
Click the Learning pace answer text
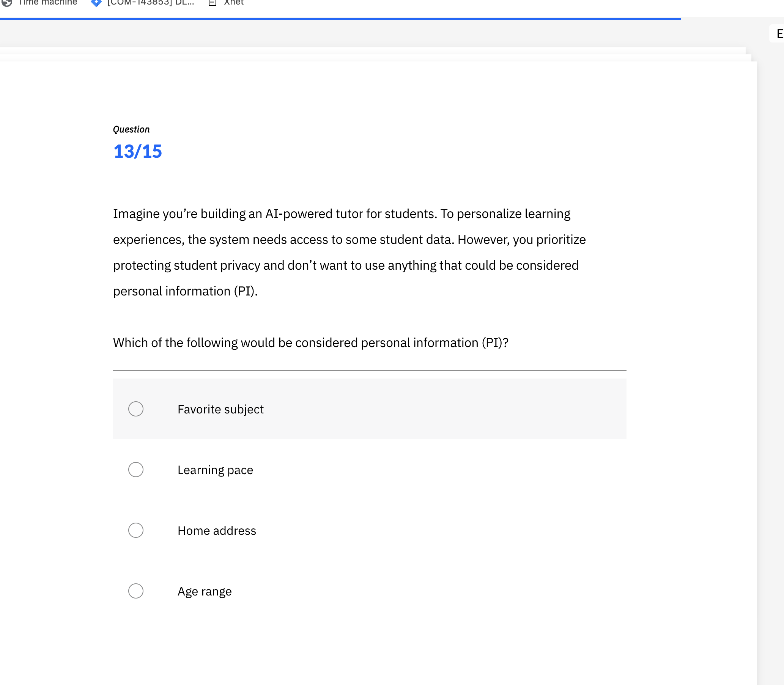215,470
